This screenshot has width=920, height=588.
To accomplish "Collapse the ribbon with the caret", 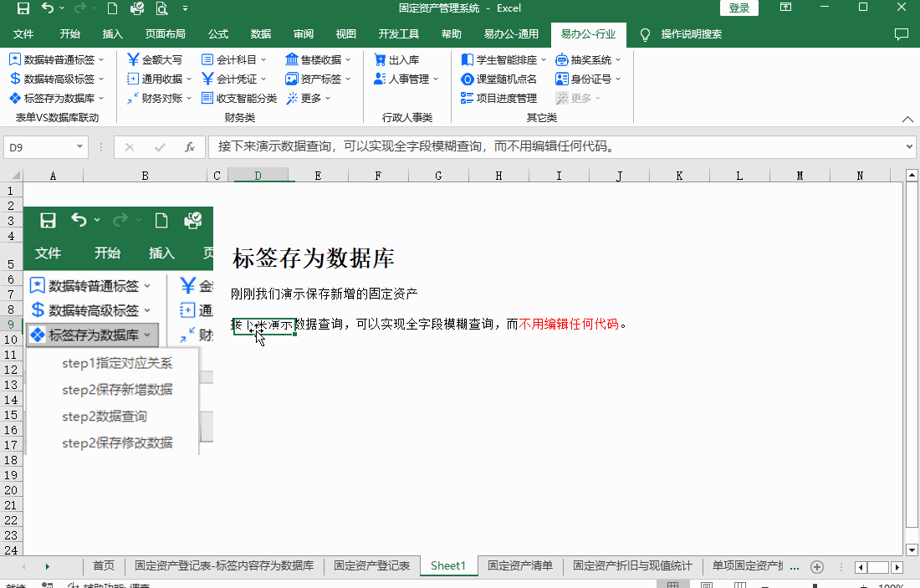I will tap(907, 119).
